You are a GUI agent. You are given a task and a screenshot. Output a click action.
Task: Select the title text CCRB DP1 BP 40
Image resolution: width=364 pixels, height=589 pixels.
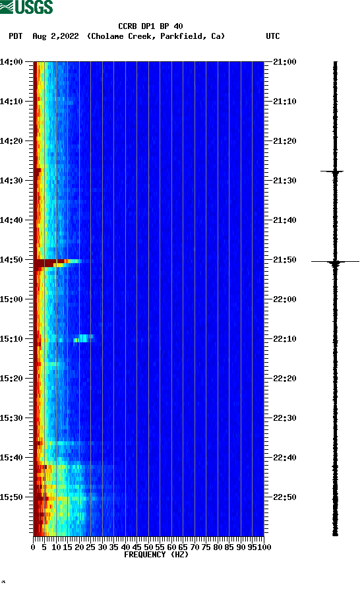150,26
